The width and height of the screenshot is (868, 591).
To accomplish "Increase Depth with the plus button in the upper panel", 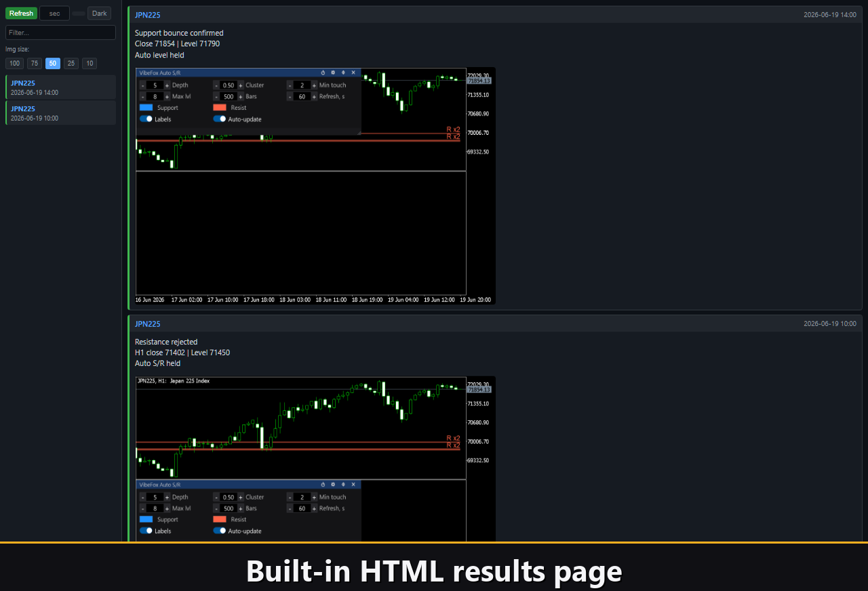I will coord(167,85).
